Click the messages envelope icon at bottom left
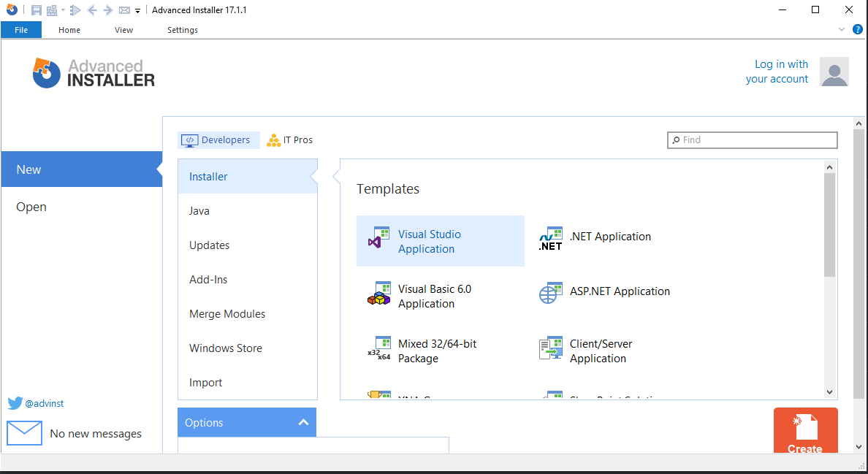This screenshot has height=474, width=868. click(x=24, y=433)
